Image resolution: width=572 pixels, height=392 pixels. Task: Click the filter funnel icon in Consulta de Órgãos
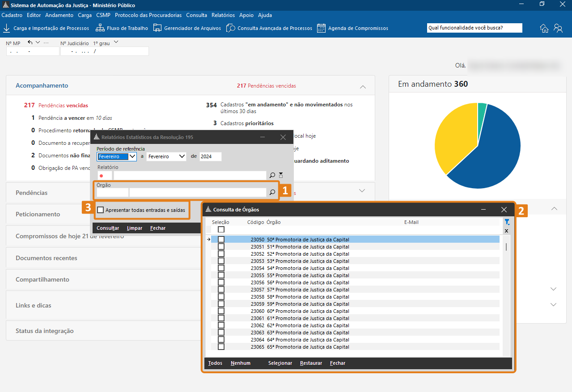point(507,222)
